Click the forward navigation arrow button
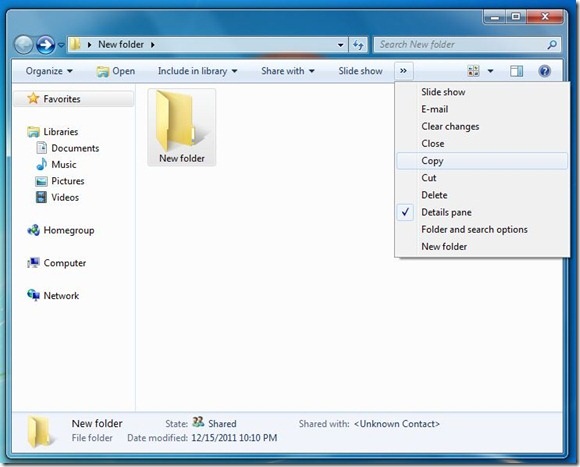 (x=46, y=45)
